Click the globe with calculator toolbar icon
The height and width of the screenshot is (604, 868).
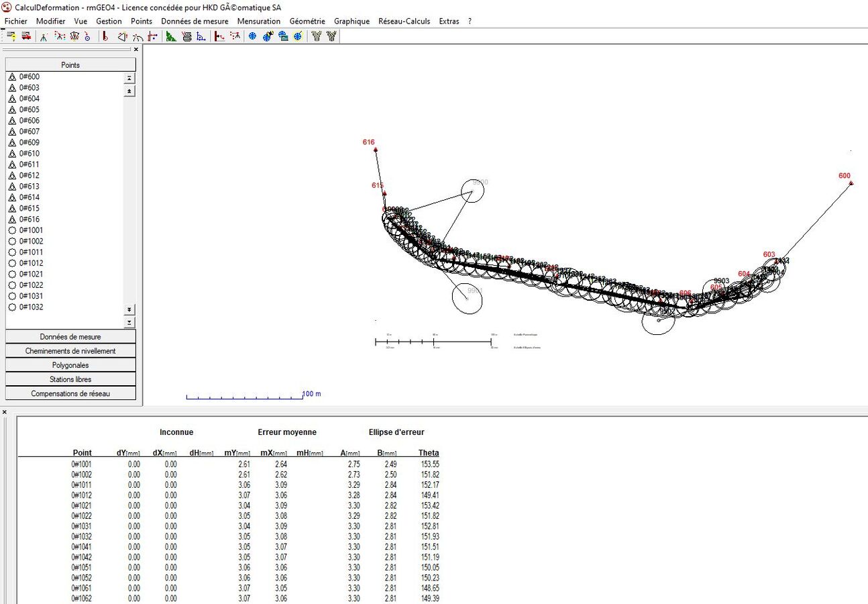282,36
